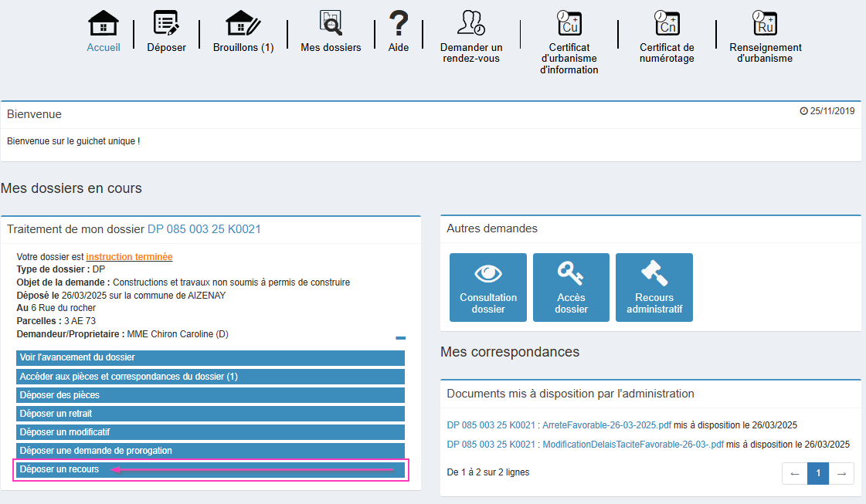The width and height of the screenshot is (866, 504).
Task: Click the 'instruction terminée' status link
Action: coord(129,257)
